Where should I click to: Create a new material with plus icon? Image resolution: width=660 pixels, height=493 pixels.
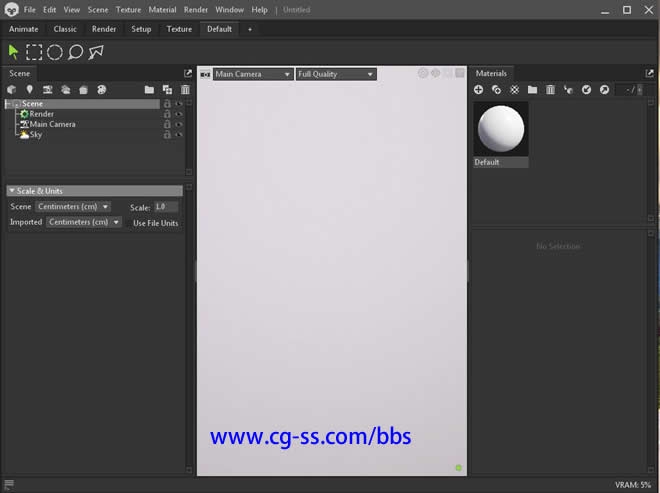point(478,90)
